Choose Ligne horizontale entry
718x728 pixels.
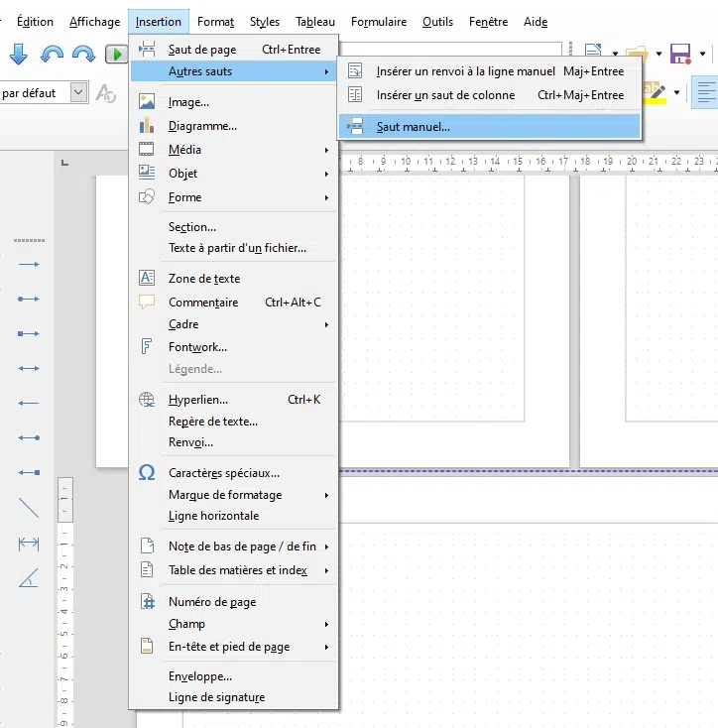[x=233, y=516]
